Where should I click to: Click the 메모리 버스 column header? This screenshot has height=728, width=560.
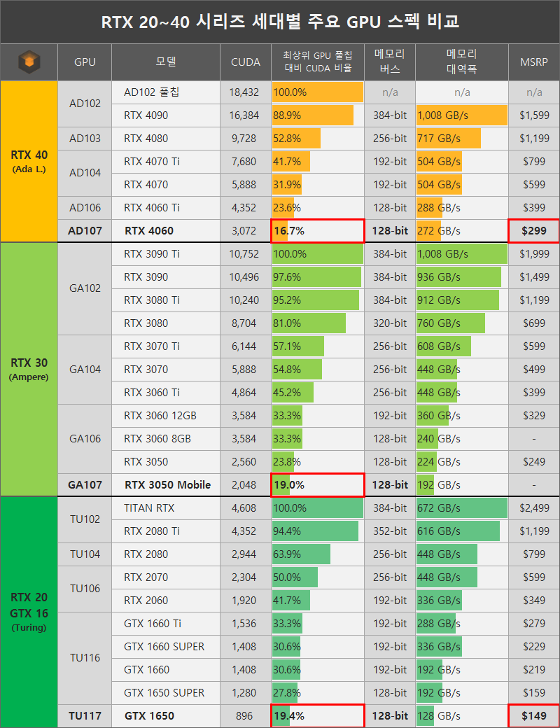389,62
